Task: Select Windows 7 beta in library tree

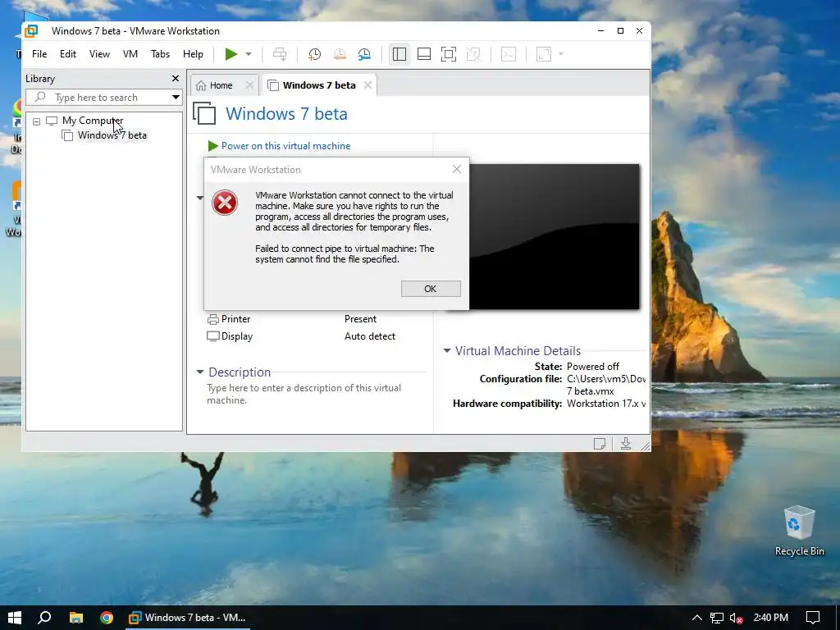Action: pyautogui.click(x=112, y=135)
